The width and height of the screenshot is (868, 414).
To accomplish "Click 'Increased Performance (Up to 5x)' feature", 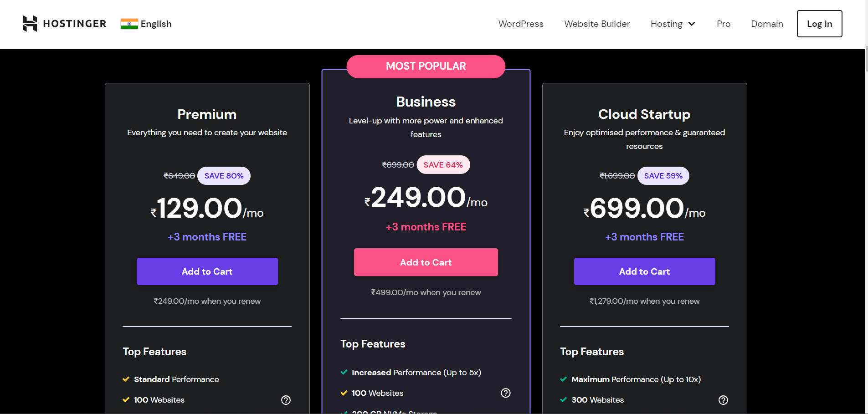I will pos(416,373).
